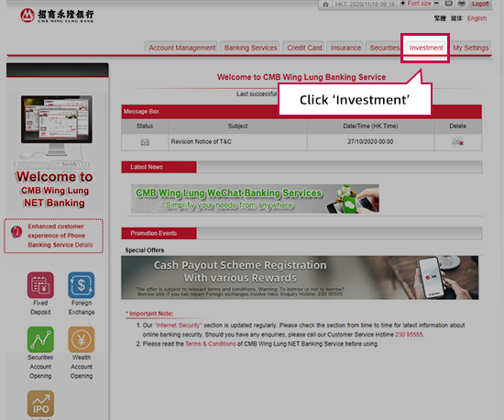Viewport: 504px width, 420px height.
Task: Click the Logoff button
Action: tap(480, 4)
